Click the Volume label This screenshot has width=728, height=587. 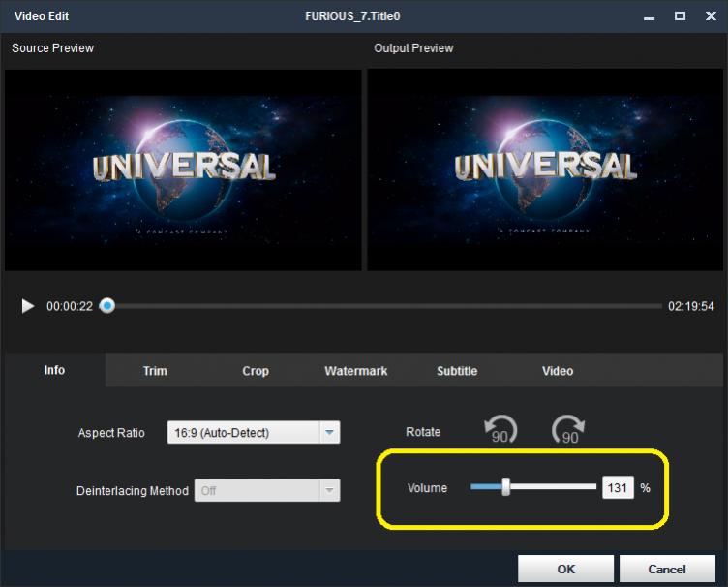pos(427,488)
